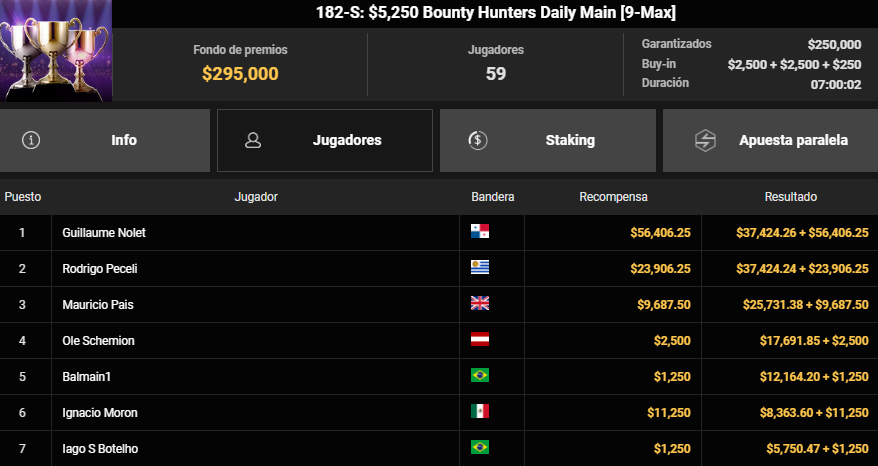Click Panama flag beside Guillaume Nolet

click(480, 231)
